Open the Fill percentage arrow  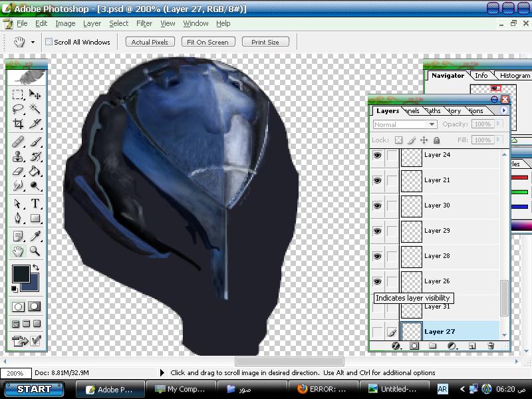(x=499, y=140)
